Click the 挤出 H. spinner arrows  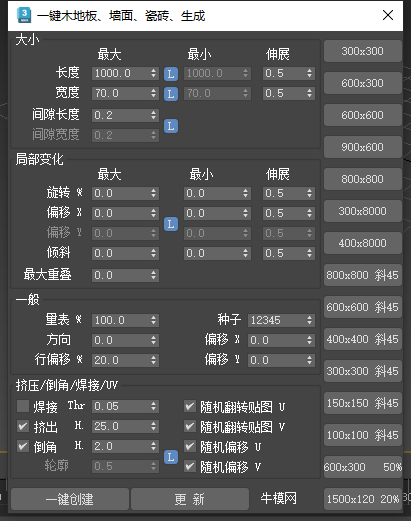click(153, 426)
